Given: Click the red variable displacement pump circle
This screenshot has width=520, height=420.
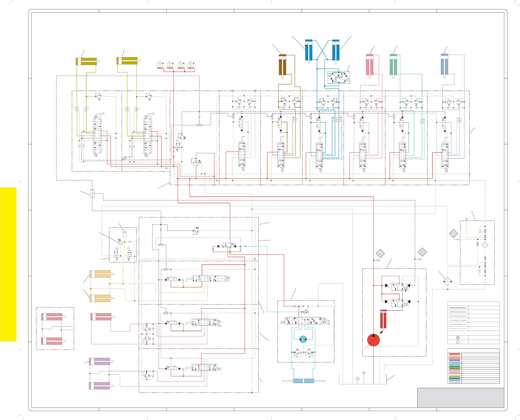Looking at the screenshot, I should (373, 340).
